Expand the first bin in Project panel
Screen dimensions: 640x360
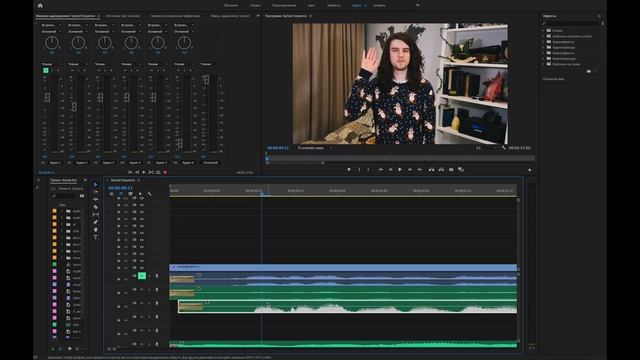62,211
